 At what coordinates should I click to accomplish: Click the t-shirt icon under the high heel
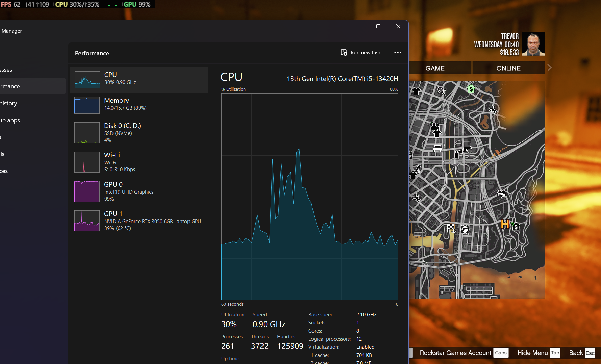[x=413, y=175]
